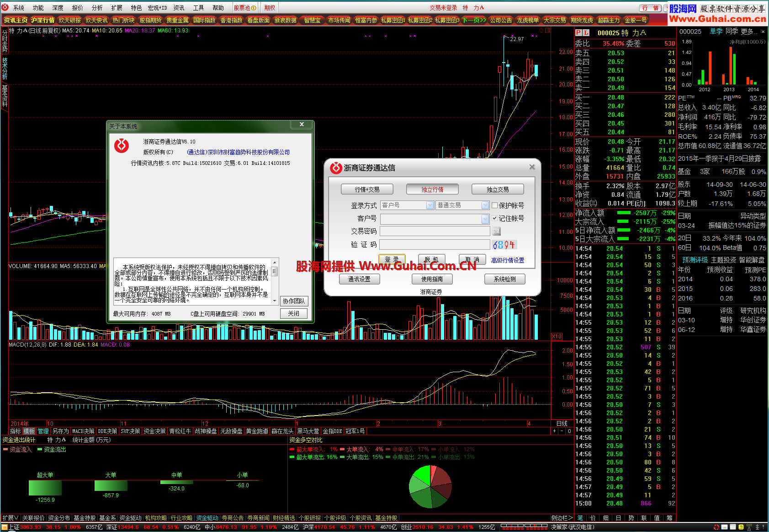Click the red app logo in menu bar

click(x=5, y=7)
